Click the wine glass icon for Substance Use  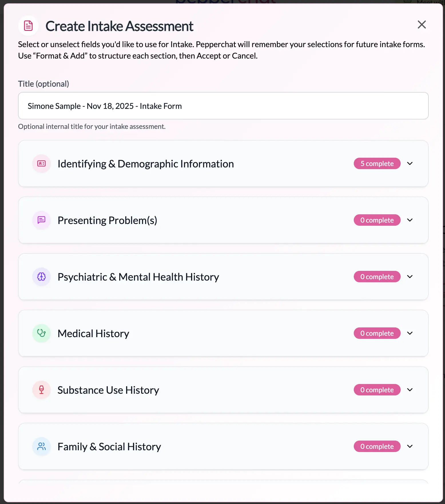[41, 390]
